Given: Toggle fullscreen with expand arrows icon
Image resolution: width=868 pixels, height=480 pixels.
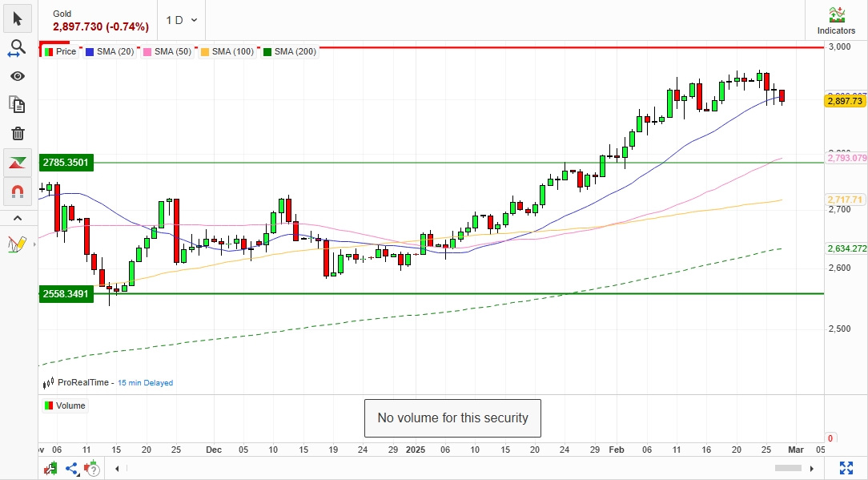Looking at the screenshot, I should (x=846, y=468).
